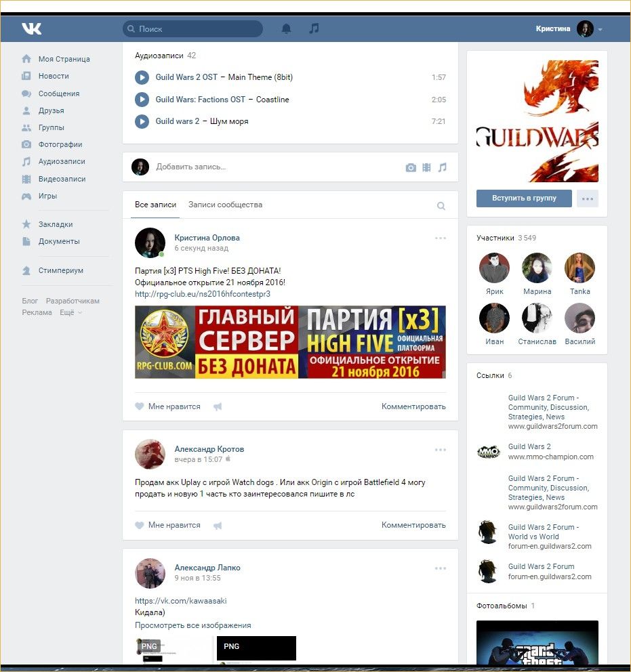Open the Аудиозаписи 42 section header
Screen dimensions: 631x672
[165, 56]
